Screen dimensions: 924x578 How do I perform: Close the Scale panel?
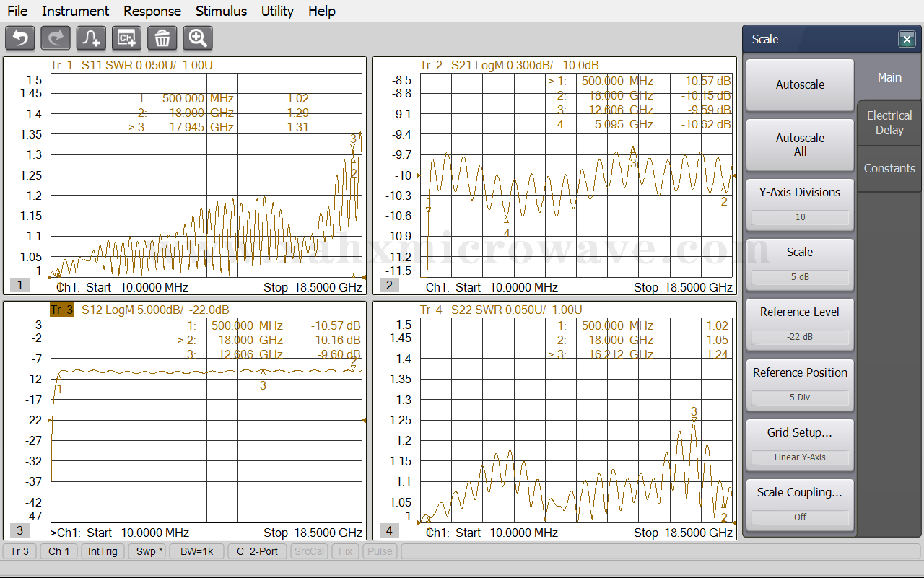(907, 40)
